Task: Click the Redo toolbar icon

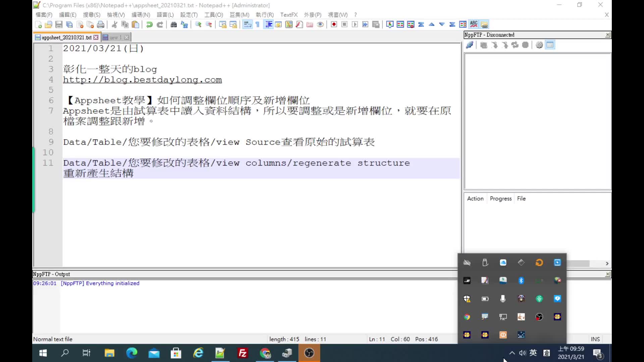Action: pyautogui.click(x=160, y=24)
